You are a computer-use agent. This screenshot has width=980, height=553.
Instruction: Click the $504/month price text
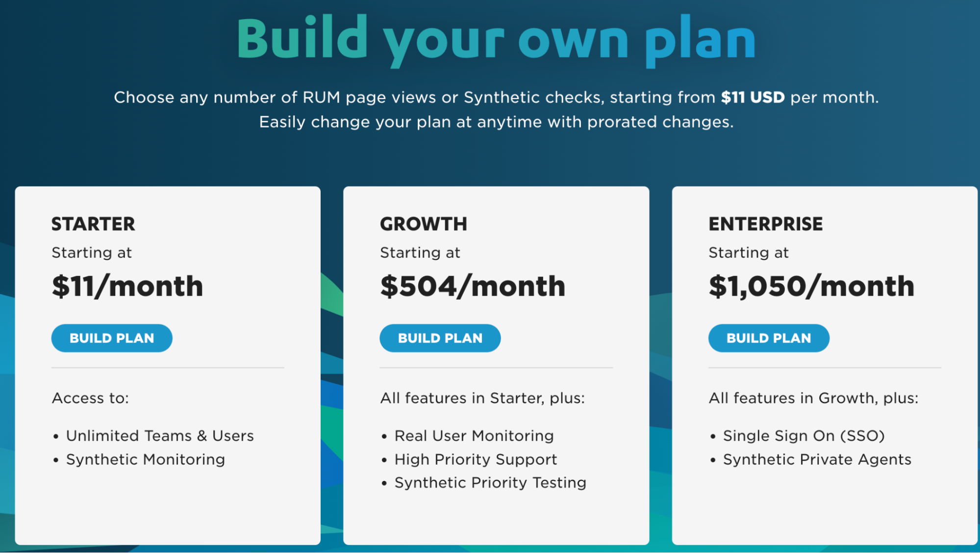click(472, 286)
